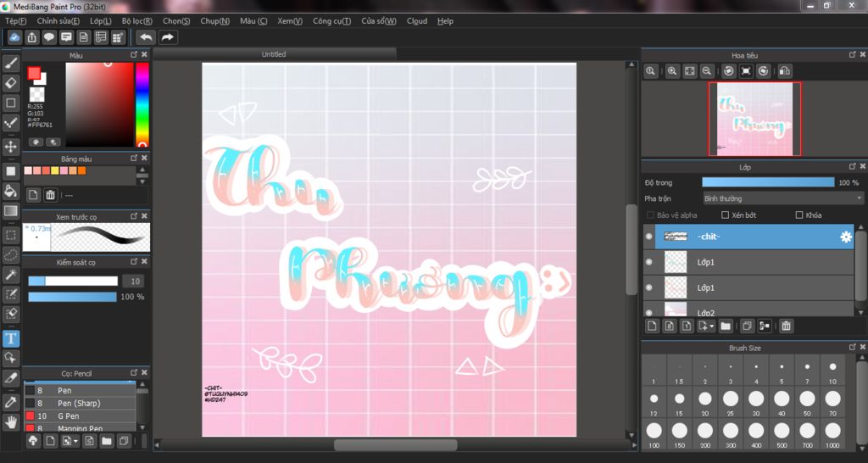868x463 pixels.
Task: Click the cloud save icon in toolbar
Action: click(15, 37)
